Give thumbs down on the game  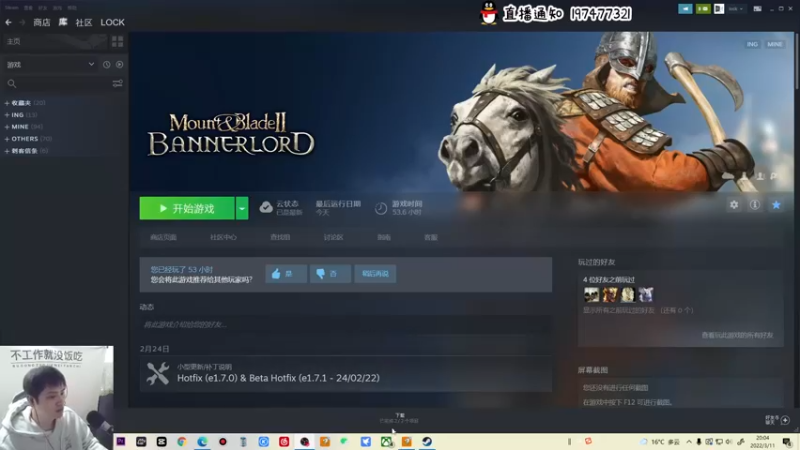pyautogui.click(x=330, y=274)
